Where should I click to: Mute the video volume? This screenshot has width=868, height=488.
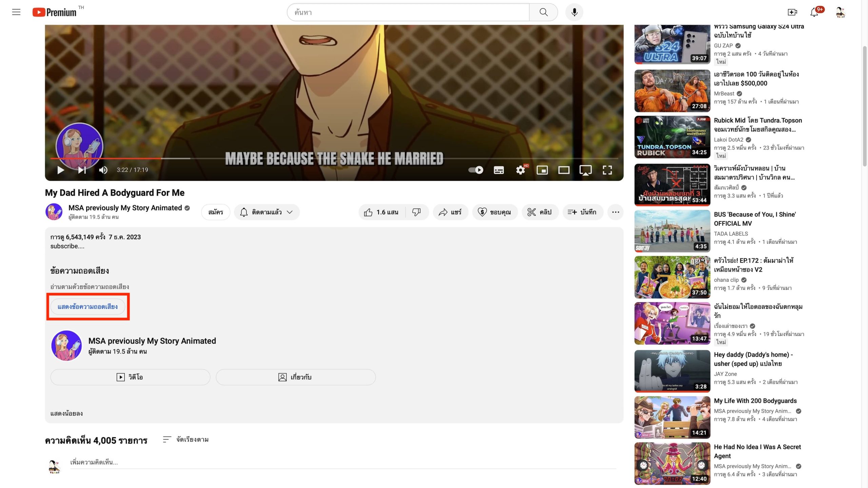point(103,170)
